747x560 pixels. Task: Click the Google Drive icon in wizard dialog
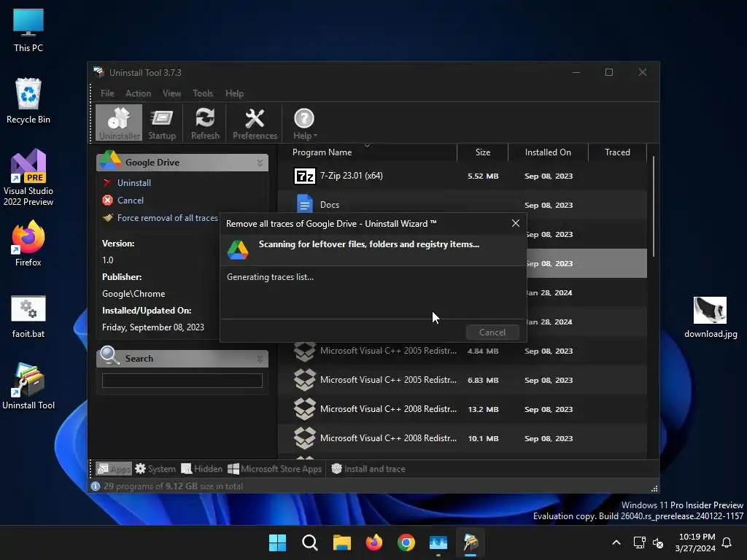click(238, 250)
